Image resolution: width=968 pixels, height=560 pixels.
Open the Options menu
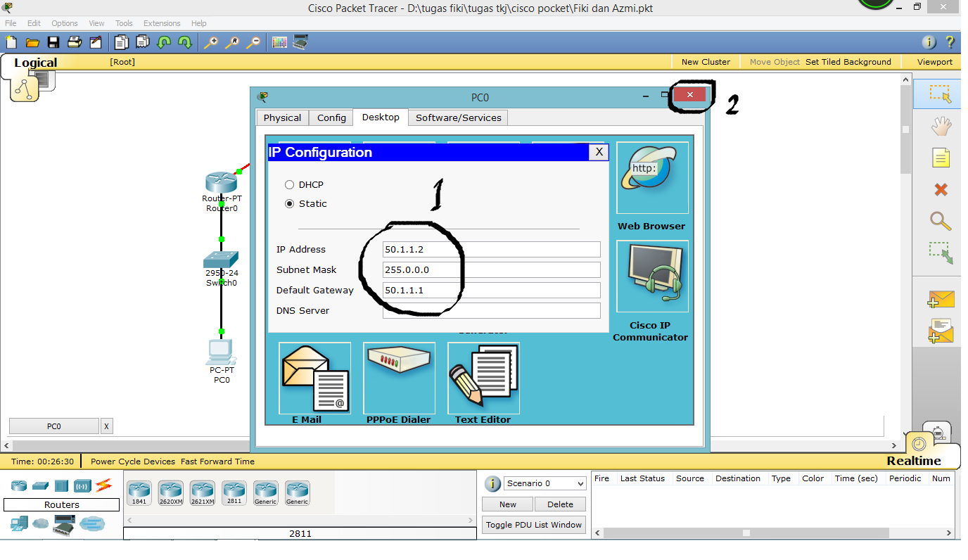pos(65,23)
